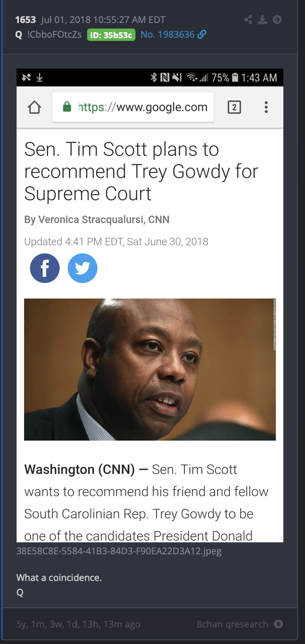Click the chain link icon beside post number
Viewport: 305px width, 644px height.
201,34
